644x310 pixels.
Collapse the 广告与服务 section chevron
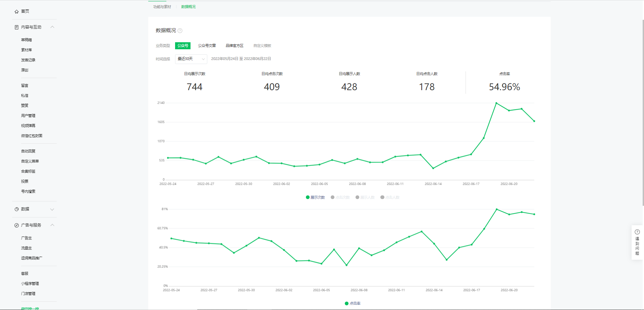[x=52, y=225]
